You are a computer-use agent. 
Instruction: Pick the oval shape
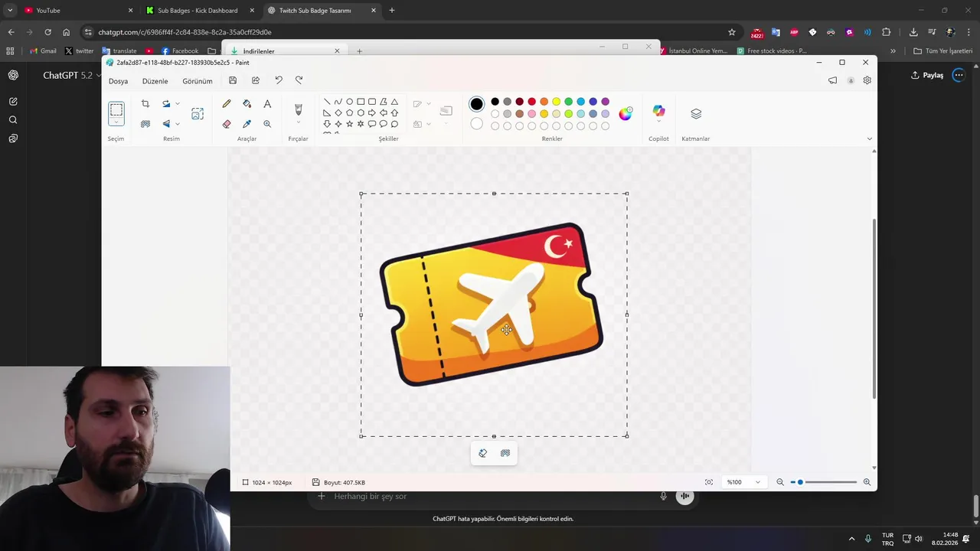click(x=349, y=102)
